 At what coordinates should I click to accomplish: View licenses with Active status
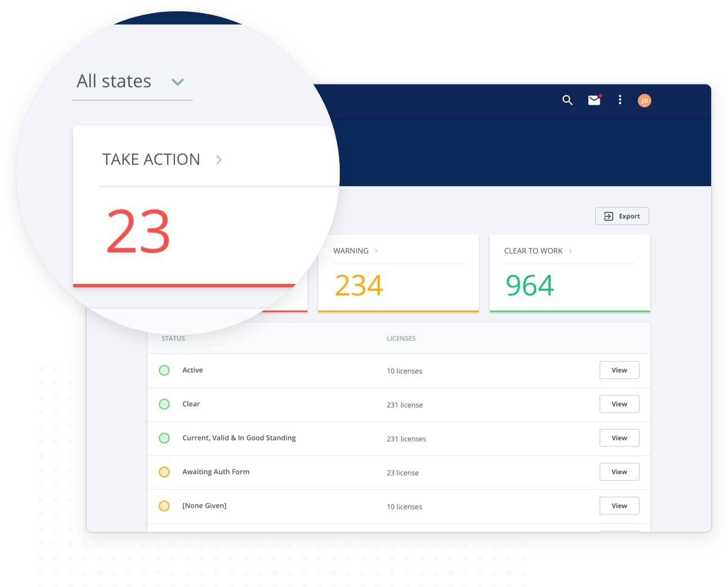pyautogui.click(x=619, y=371)
